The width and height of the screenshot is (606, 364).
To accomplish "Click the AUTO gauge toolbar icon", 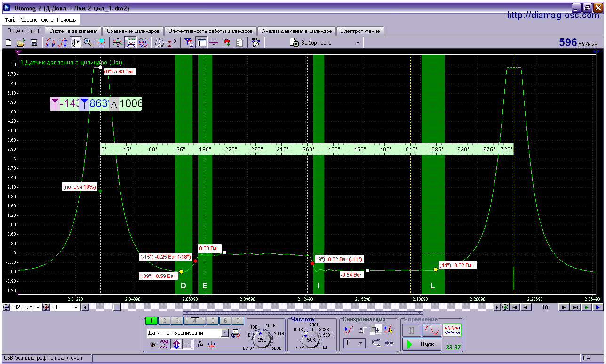I will pos(159,43).
